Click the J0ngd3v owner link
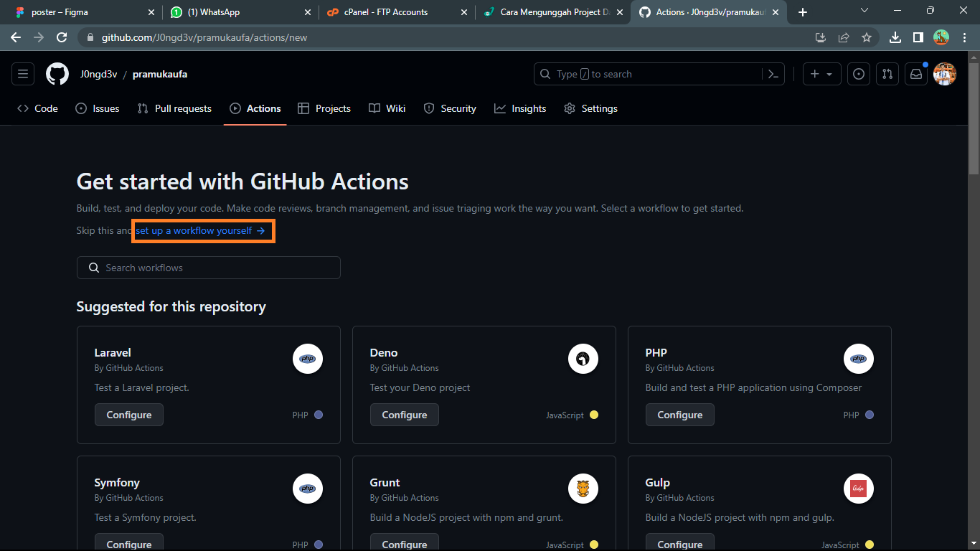This screenshot has width=980, height=551. (x=98, y=74)
